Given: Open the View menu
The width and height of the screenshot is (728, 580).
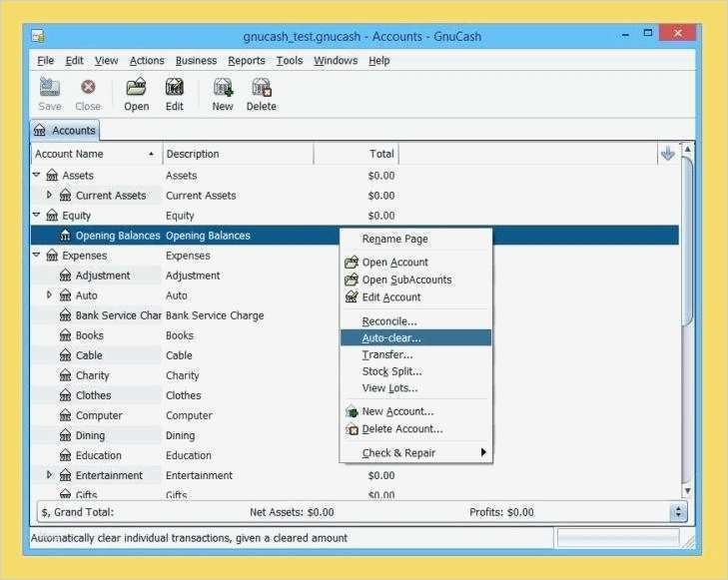Looking at the screenshot, I should click(106, 61).
